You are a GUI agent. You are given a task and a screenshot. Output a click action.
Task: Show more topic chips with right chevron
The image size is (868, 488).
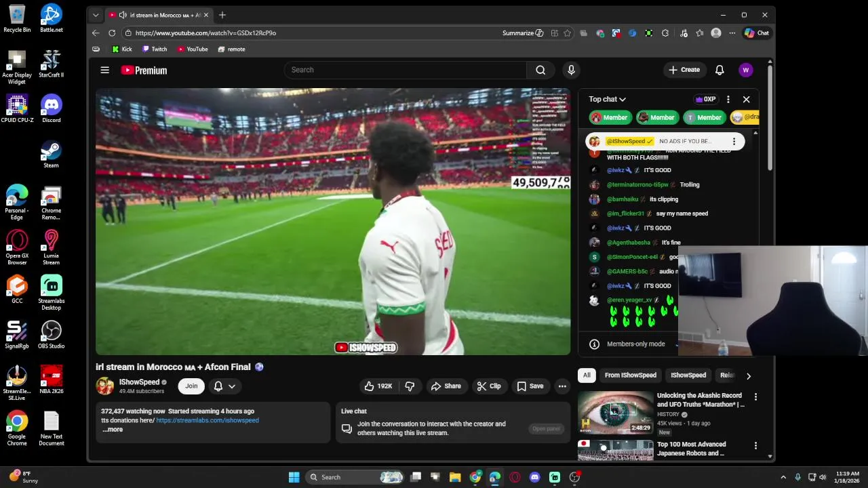coord(749,376)
